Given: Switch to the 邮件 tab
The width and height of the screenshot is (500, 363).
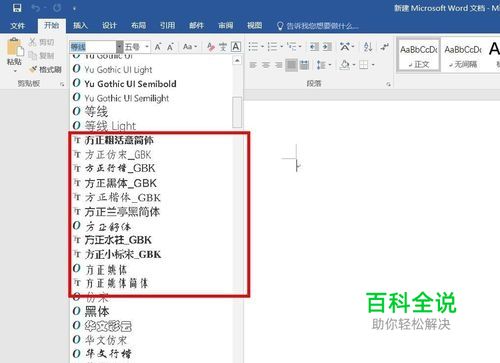Looking at the screenshot, I should 196,26.
